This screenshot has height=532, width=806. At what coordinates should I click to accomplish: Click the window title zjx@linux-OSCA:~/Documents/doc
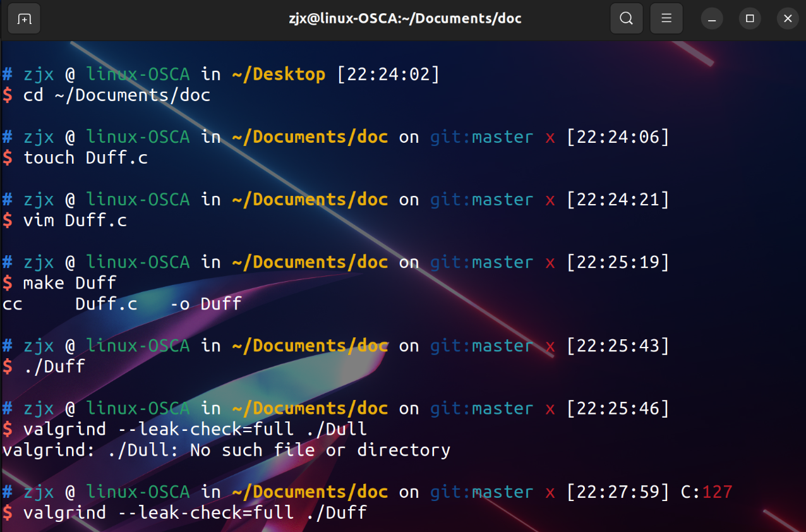pyautogui.click(x=405, y=18)
